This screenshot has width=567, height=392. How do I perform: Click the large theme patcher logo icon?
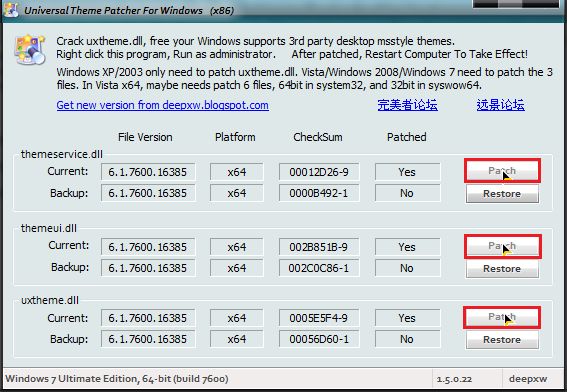tap(30, 49)
